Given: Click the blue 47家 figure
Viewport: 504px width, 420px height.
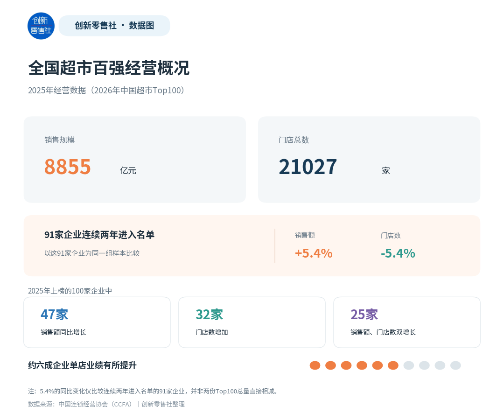Looking at the screenshot, I should [x=54, y=314].
